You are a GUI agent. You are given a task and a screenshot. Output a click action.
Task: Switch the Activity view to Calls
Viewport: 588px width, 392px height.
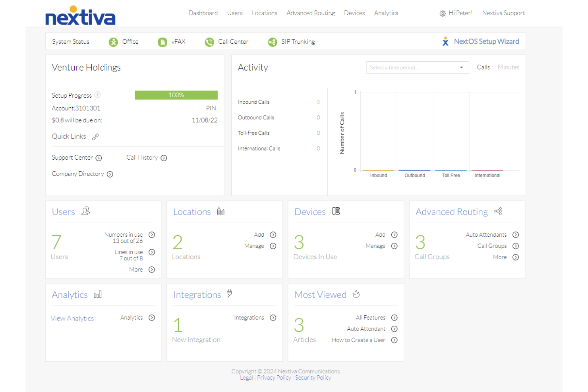pyautogui.click(x=483, y=68)
